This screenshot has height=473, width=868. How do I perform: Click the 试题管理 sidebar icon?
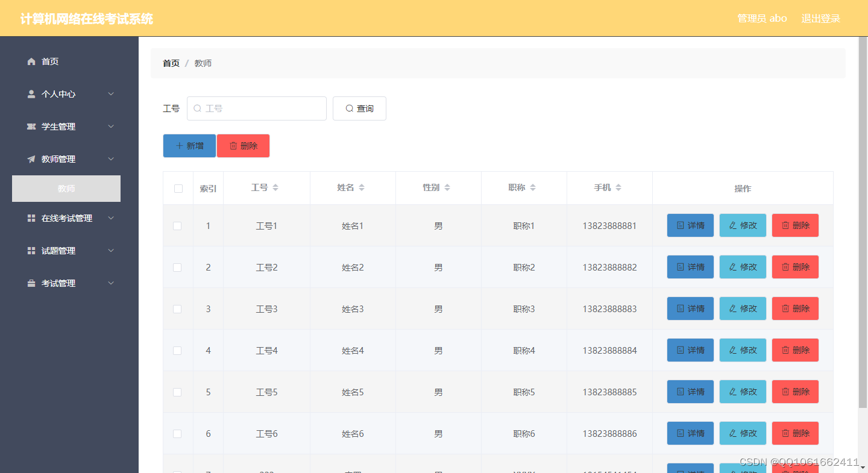click(x=31, y=250)
